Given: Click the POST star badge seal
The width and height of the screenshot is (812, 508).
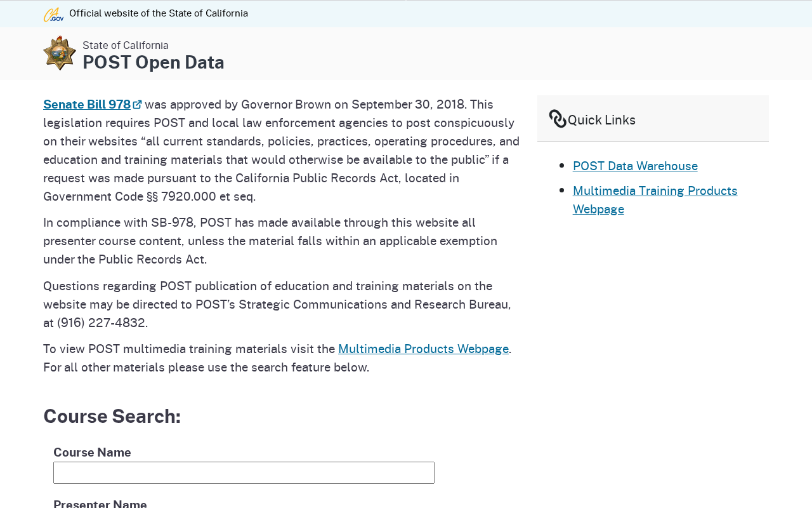Looking at the screenshot, I should (x=60, y=53).
